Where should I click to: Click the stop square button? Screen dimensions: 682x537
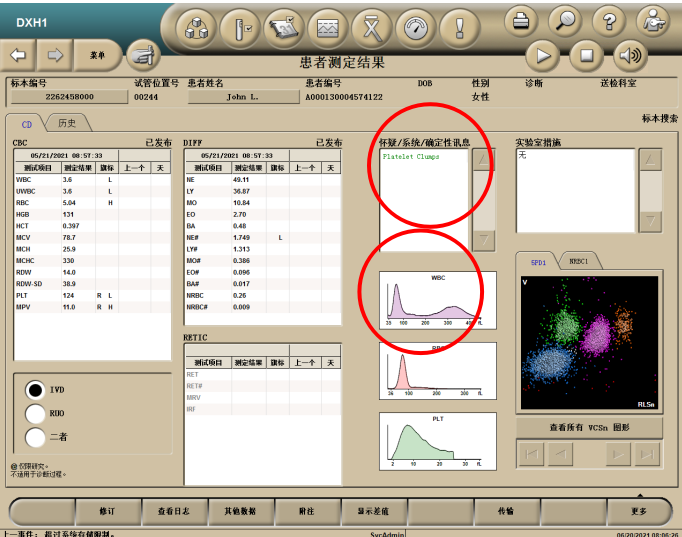click(587, 56)
